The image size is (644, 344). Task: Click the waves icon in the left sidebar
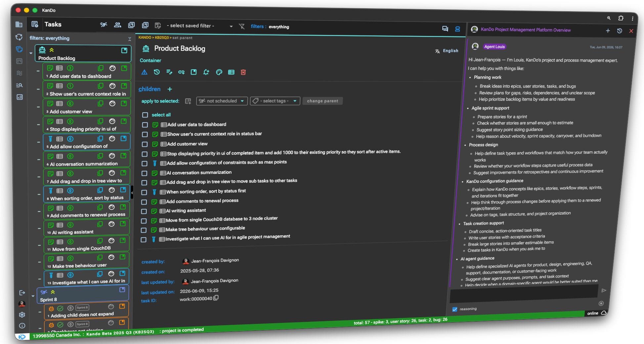pyautogui.click(x=20, y=73)
